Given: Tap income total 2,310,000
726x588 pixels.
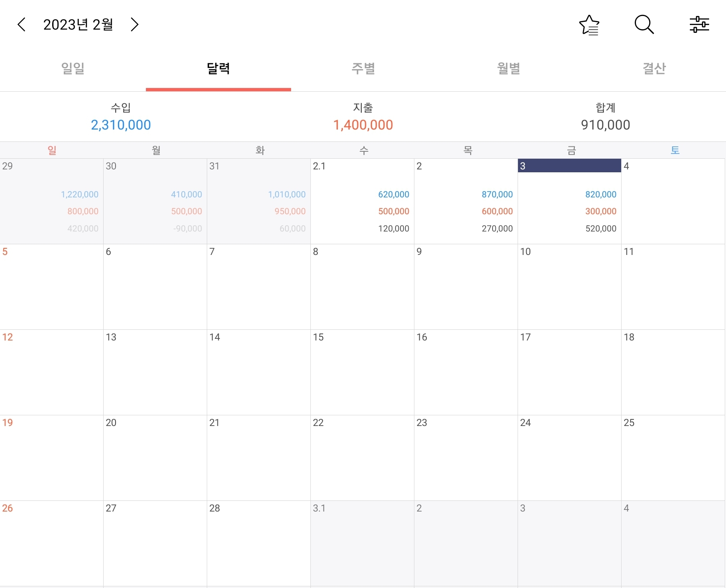Looking at the screenshot, I should (121, 125).
